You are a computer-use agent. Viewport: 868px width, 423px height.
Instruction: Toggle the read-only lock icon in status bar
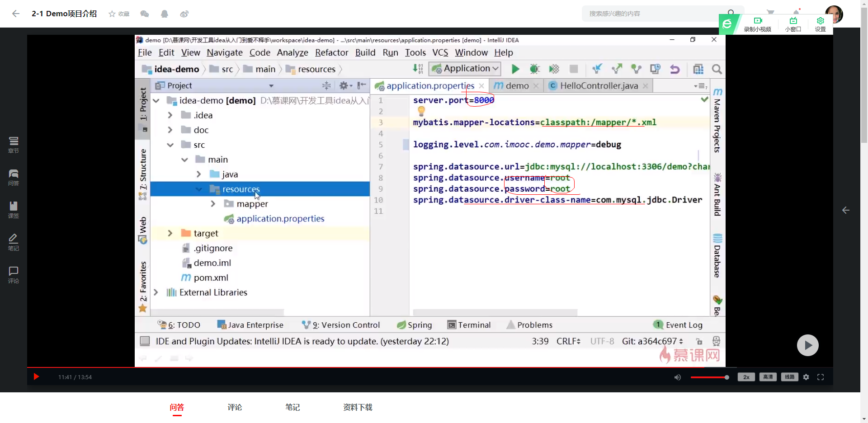tap(699, 341)
